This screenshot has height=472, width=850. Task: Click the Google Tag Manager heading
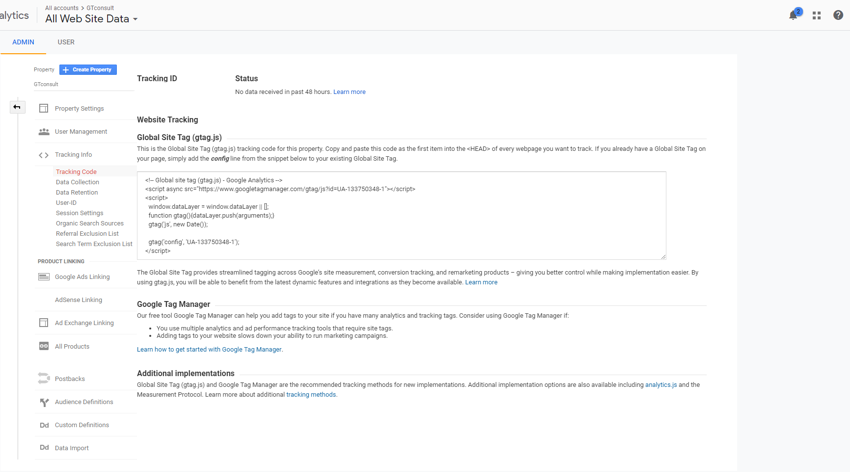coord(173,305)
